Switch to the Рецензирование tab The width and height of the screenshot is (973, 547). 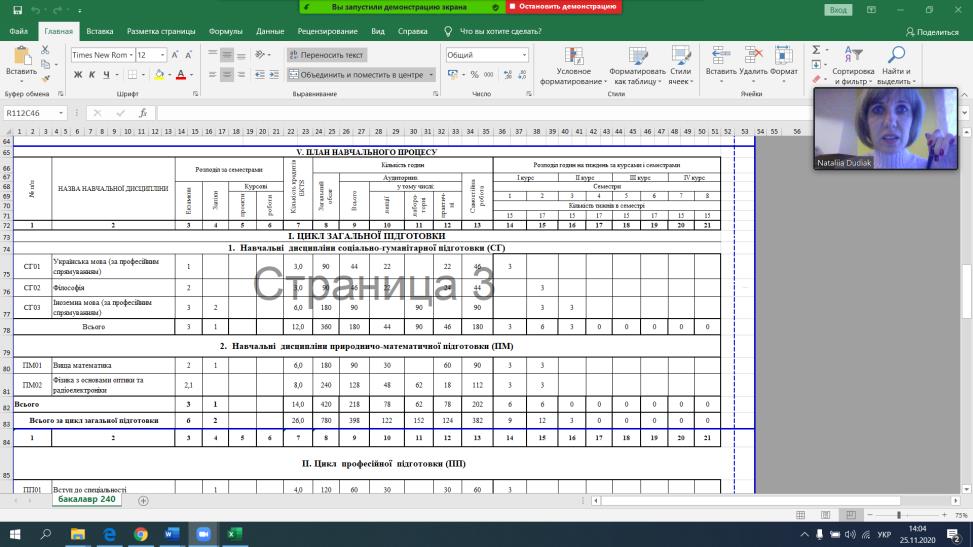(327, 31)
